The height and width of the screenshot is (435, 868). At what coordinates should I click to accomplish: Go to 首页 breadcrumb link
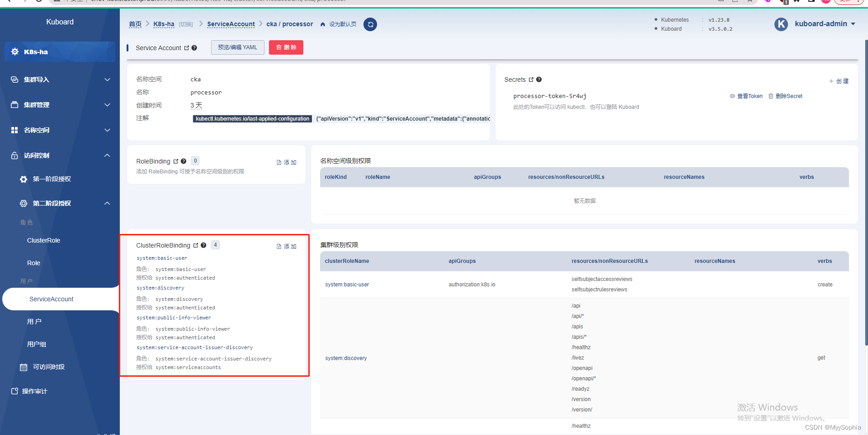coord(135,24)
